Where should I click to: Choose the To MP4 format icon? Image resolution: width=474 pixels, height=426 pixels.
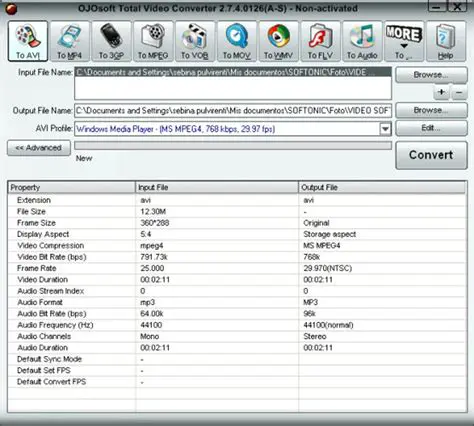[70, 41]
